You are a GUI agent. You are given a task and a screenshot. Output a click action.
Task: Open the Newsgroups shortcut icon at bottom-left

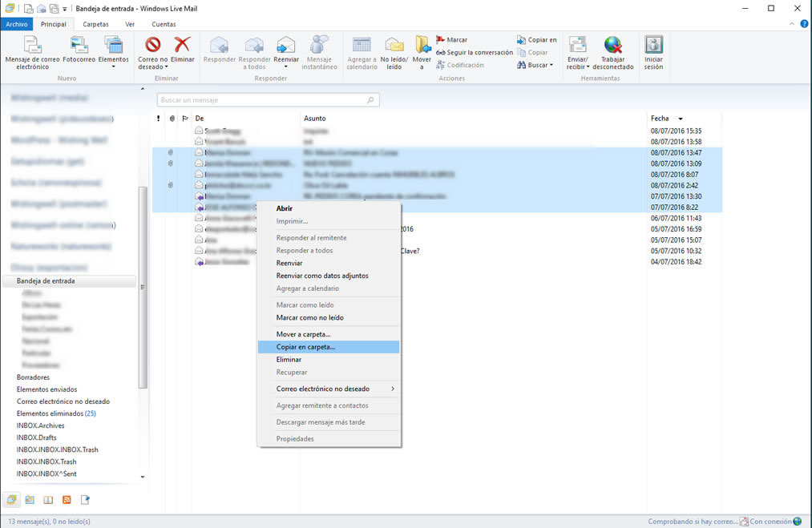click(85, 499)
